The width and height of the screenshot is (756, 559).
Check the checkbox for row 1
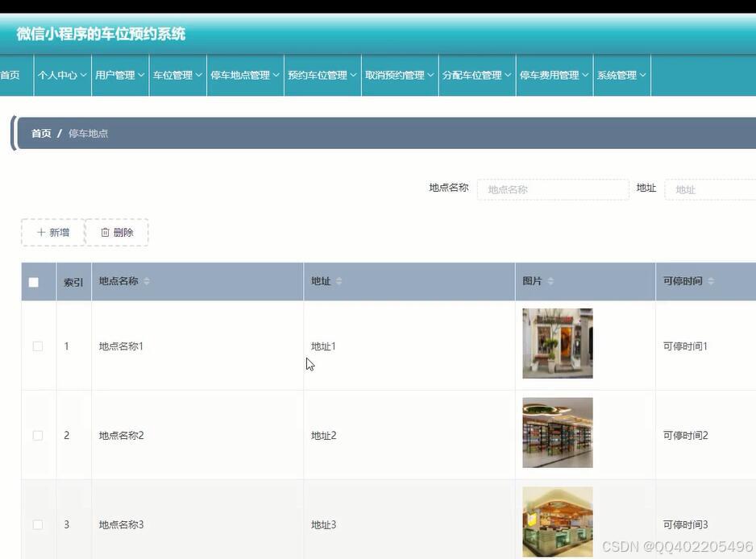coord(37,346)
